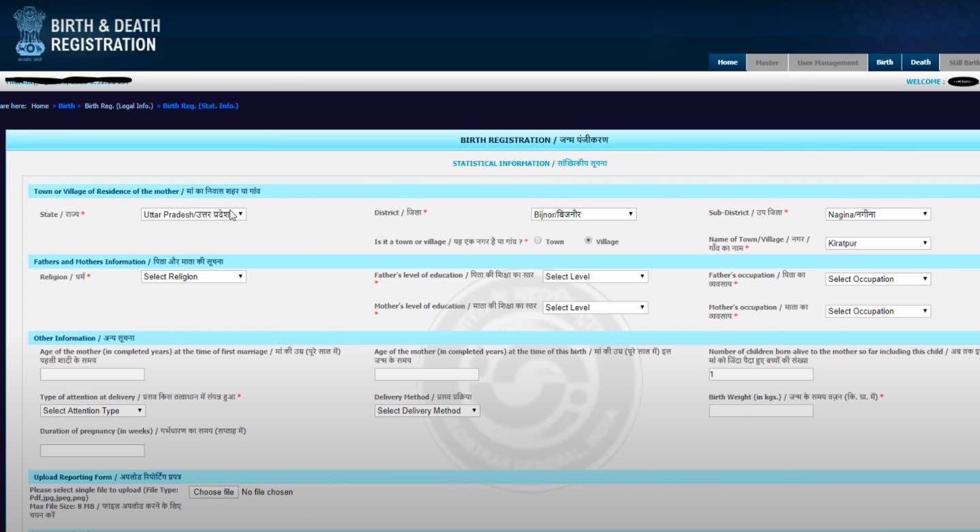Open the Home menu item
Viewport: 980px width, 532px height.
(x=727, y=61)
